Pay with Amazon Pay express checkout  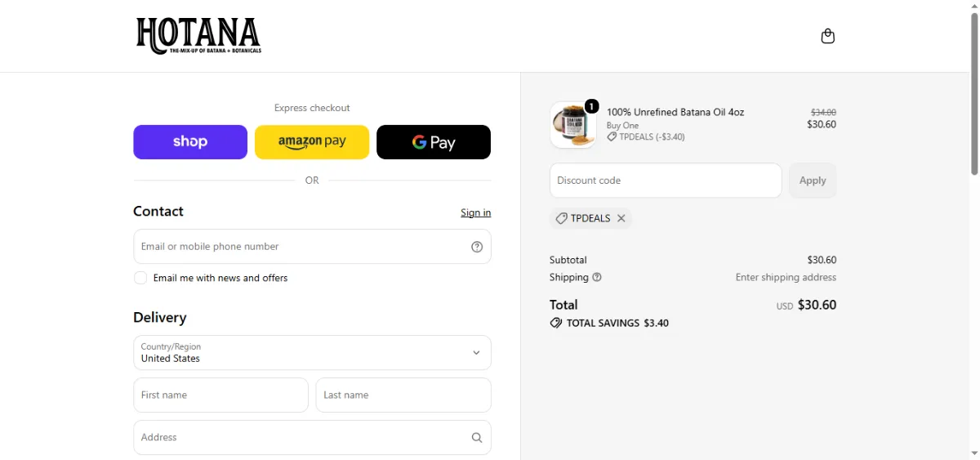312,142
